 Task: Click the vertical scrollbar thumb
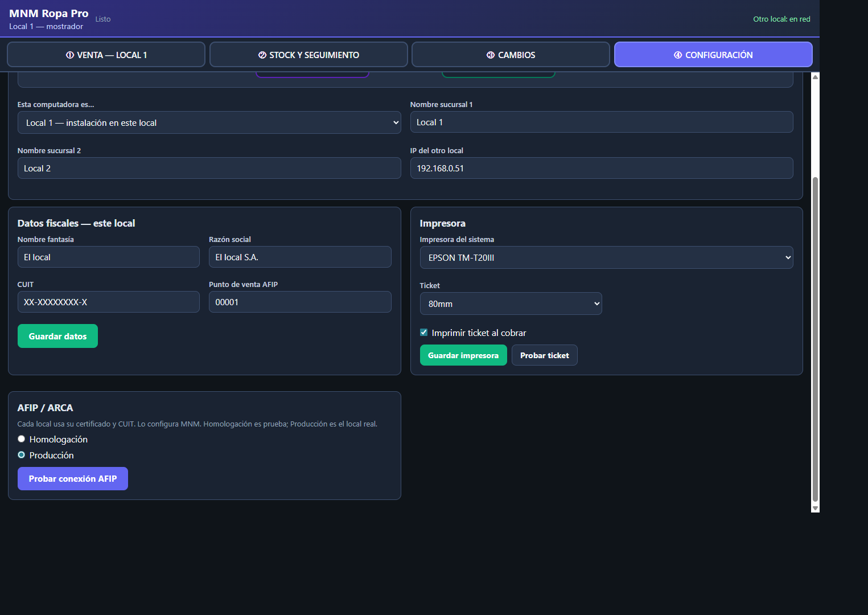tap(815, 339)
